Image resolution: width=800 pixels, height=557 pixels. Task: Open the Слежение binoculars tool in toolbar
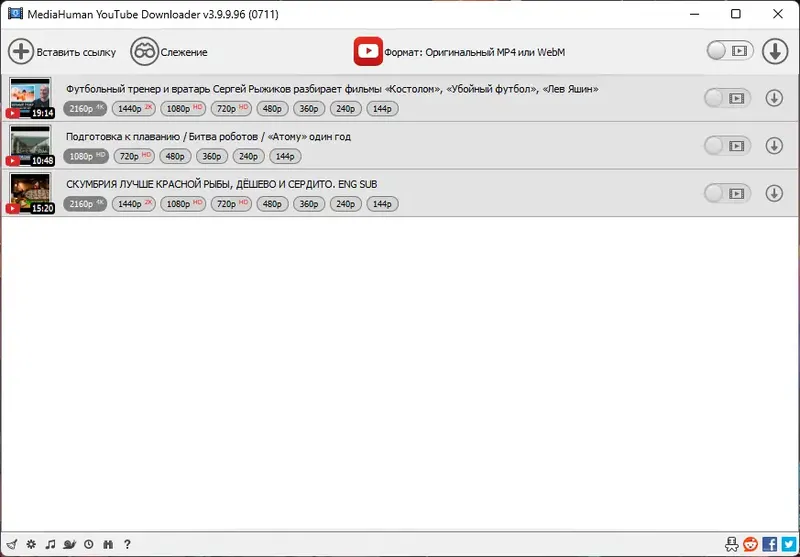pyautogui.click(x=144, y=52)
